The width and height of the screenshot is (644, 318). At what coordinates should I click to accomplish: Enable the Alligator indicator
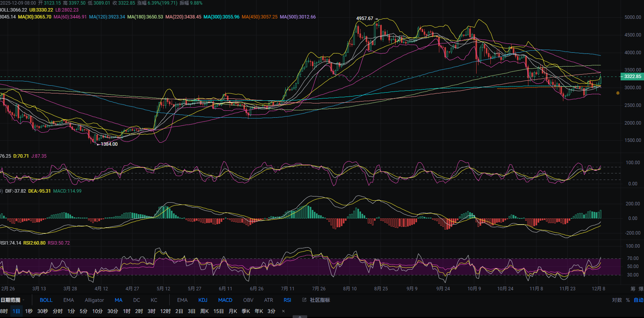click(94, 300)
